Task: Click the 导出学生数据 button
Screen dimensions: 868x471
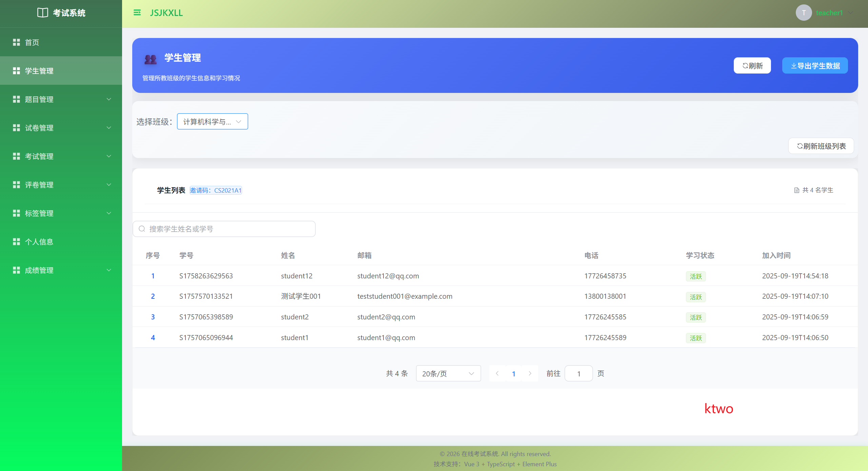Action: click(815, 66)
